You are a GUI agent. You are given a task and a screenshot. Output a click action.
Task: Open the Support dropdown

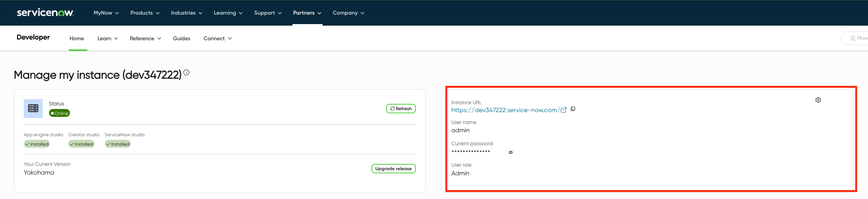tap(268, 13)
